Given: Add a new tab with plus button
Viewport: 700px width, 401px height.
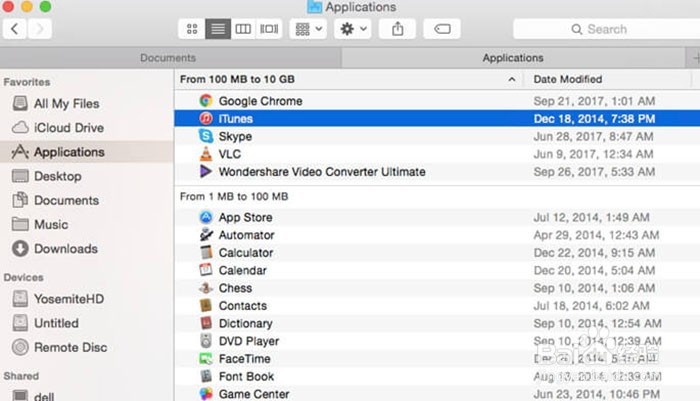Looking at the screenshot, I should tap(695, 58).
